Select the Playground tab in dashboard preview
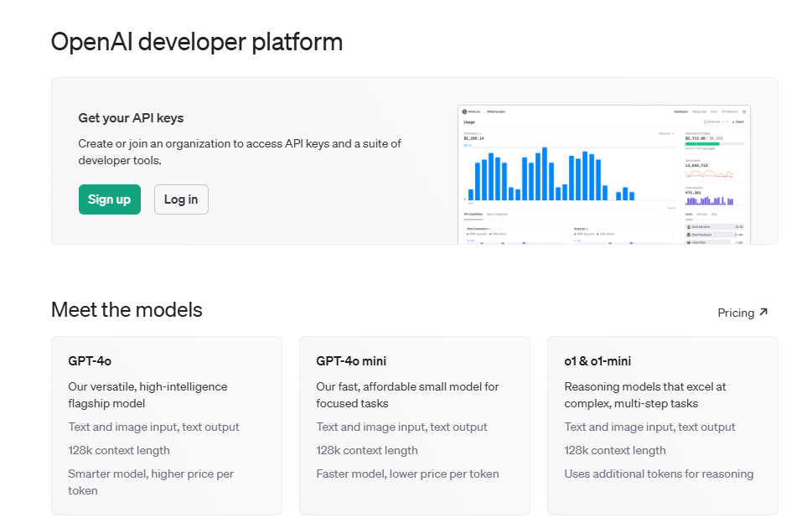Viewport: 812px width, 528px height. pos(699,111)
